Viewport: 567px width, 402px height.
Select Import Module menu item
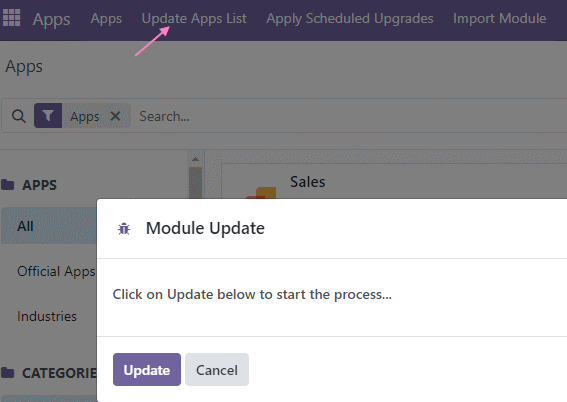(499, 18)
